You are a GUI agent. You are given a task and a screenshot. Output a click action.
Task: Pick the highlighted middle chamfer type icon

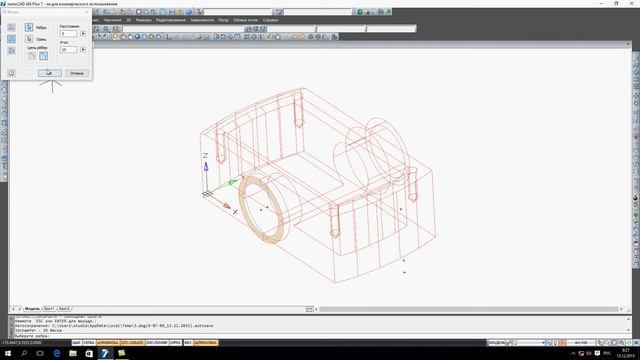pos(11,39)
